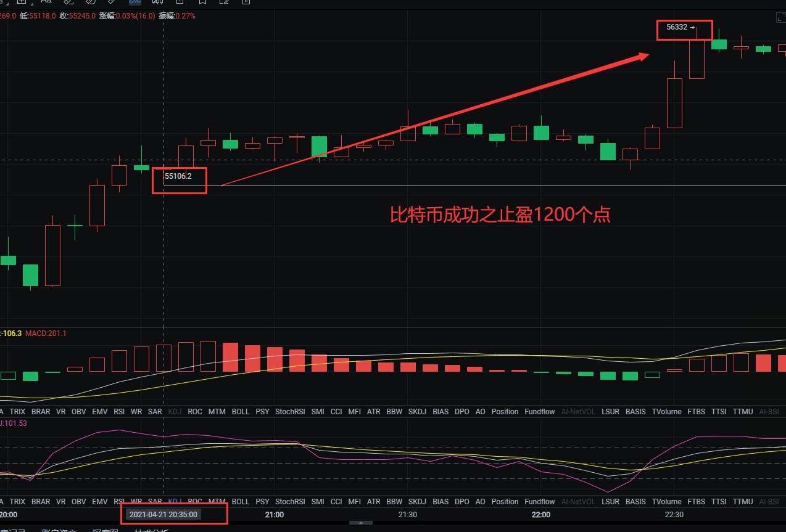Select the Aa text annotation tool

click(46, 3)
